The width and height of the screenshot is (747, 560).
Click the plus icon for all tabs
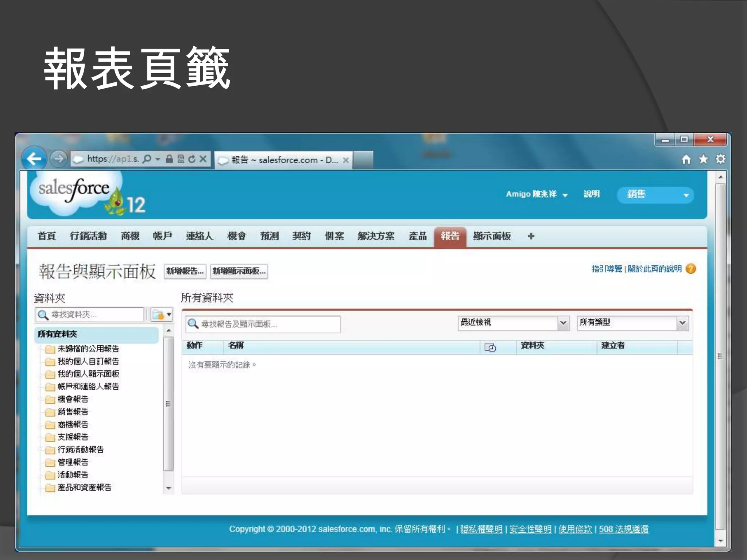[531, 236]
